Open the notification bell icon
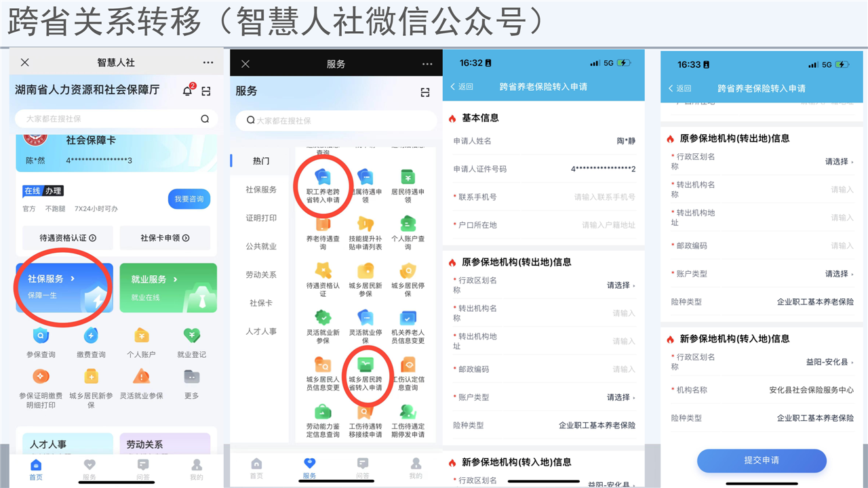The width and height of the screenshot is (868, 488). 187,91
